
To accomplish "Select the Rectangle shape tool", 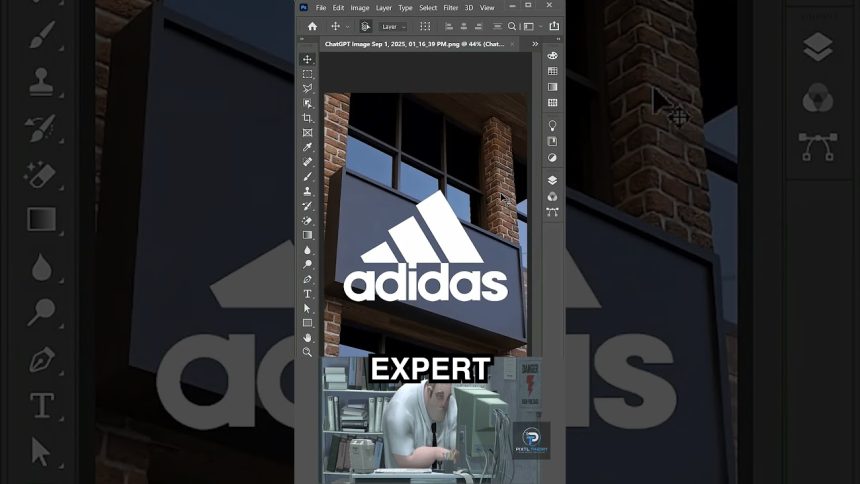I will click(x=307, y=323).
